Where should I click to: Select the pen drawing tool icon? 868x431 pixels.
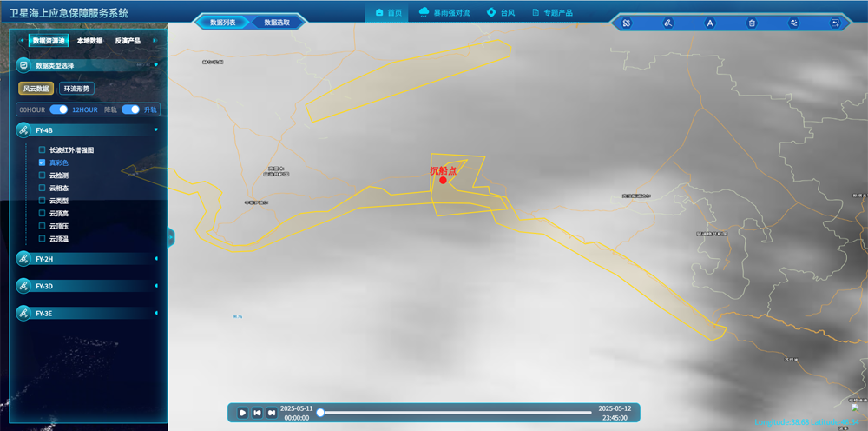click(667, 23)
